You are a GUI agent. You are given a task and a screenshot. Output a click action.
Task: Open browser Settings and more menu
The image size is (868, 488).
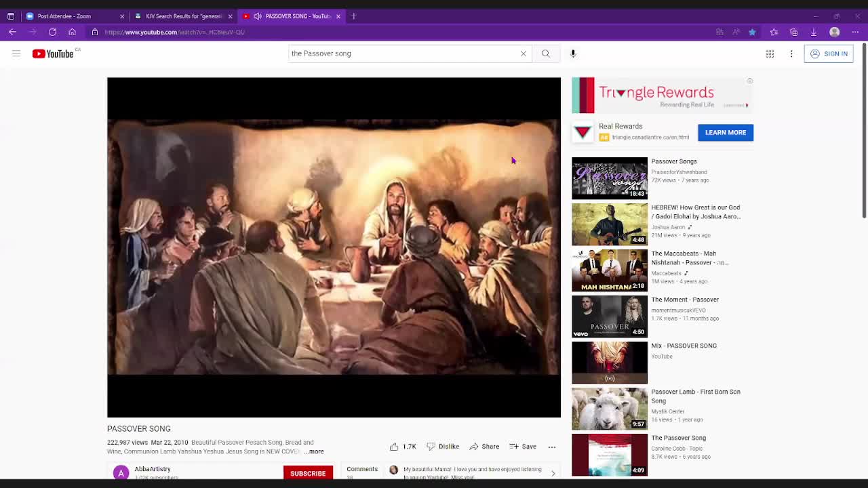pyautogui.click(x=855, y=32)
